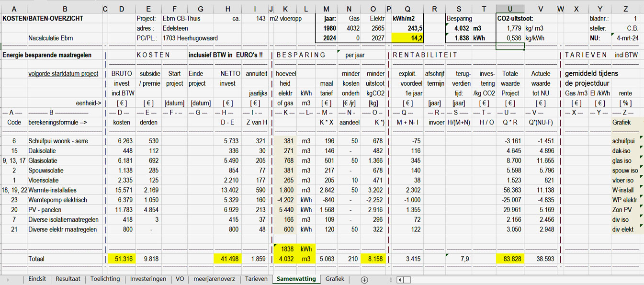Select column Z header

(625, 9)
